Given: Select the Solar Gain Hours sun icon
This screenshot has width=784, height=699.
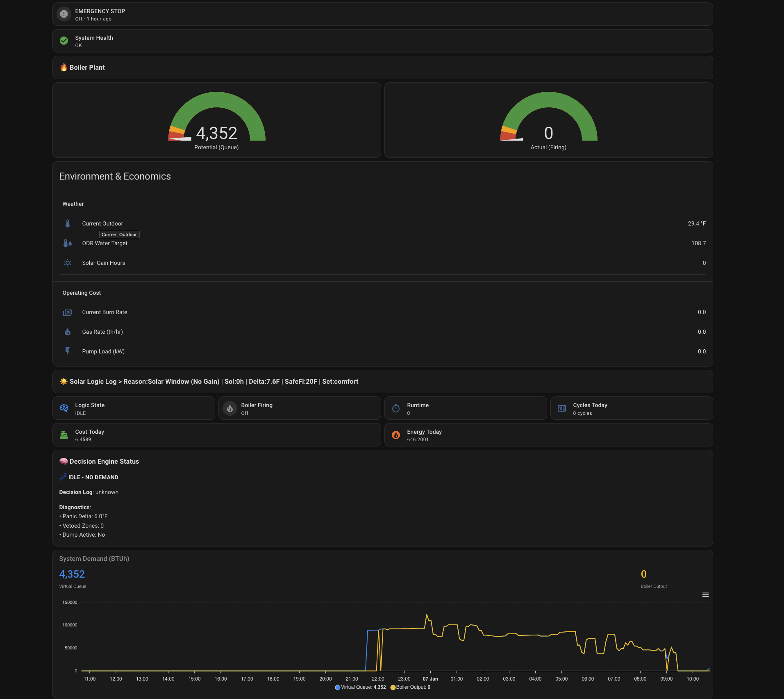Looking at the screenshot, I should 67,263.
